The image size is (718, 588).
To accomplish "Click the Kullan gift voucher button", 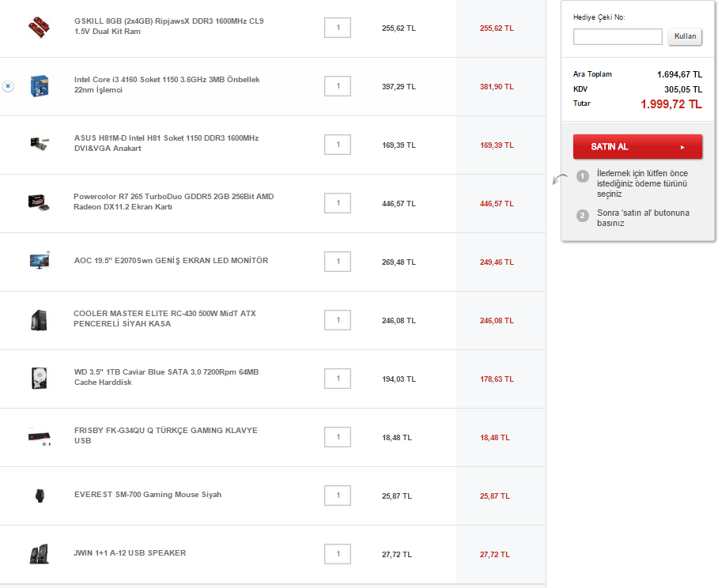I will coord(685,36).
